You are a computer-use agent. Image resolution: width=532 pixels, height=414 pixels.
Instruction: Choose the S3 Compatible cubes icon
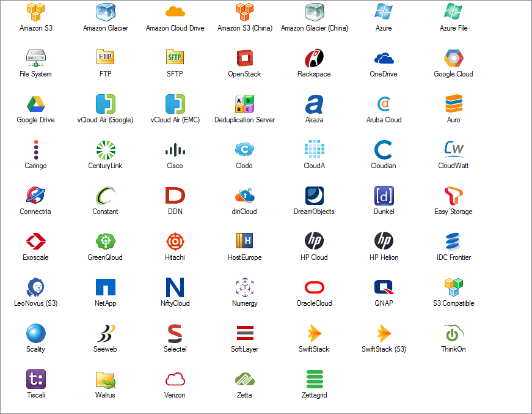coord(454,287)
